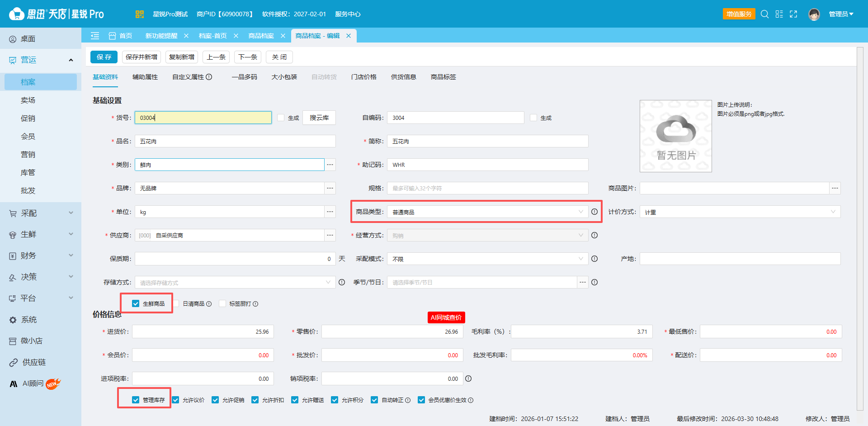Click the search magnifier icon in header

click(x=764, y=14)
